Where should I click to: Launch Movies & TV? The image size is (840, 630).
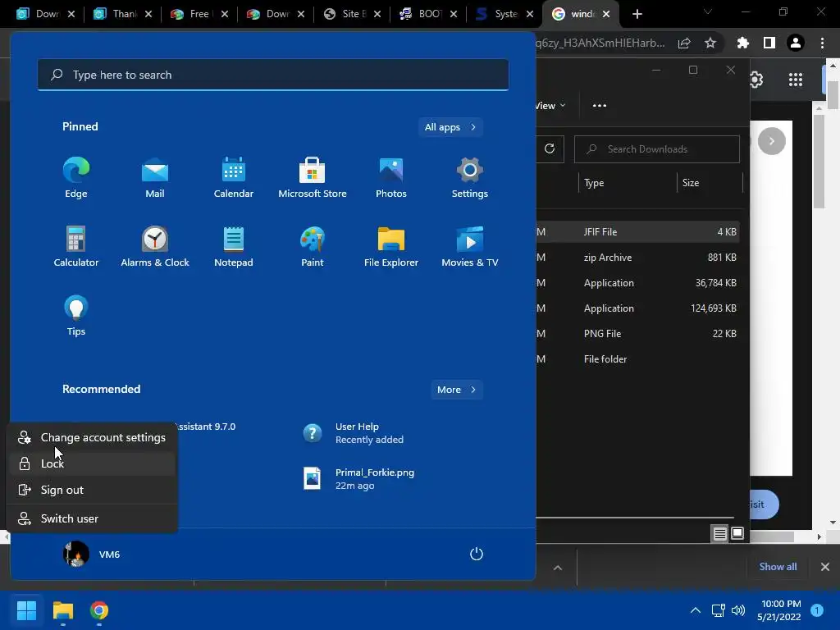[x=470, y=246]
